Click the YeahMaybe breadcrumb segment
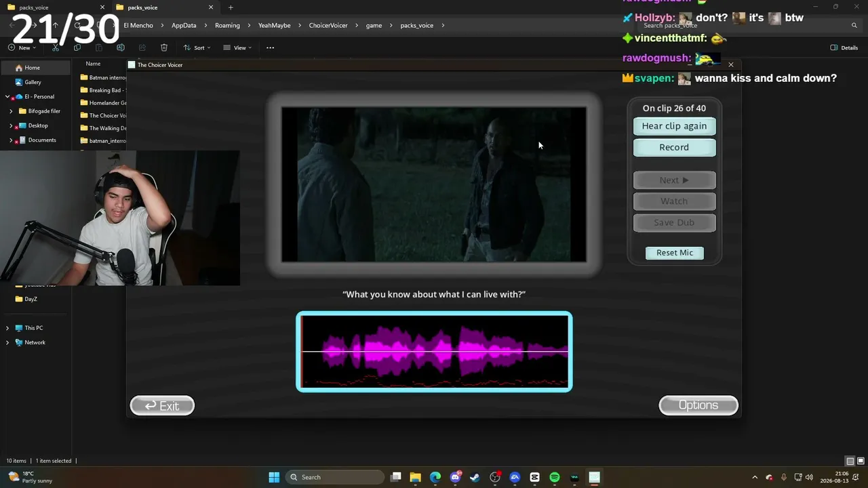Viewport: 868px width, 488px height. [x=274, y=25]
